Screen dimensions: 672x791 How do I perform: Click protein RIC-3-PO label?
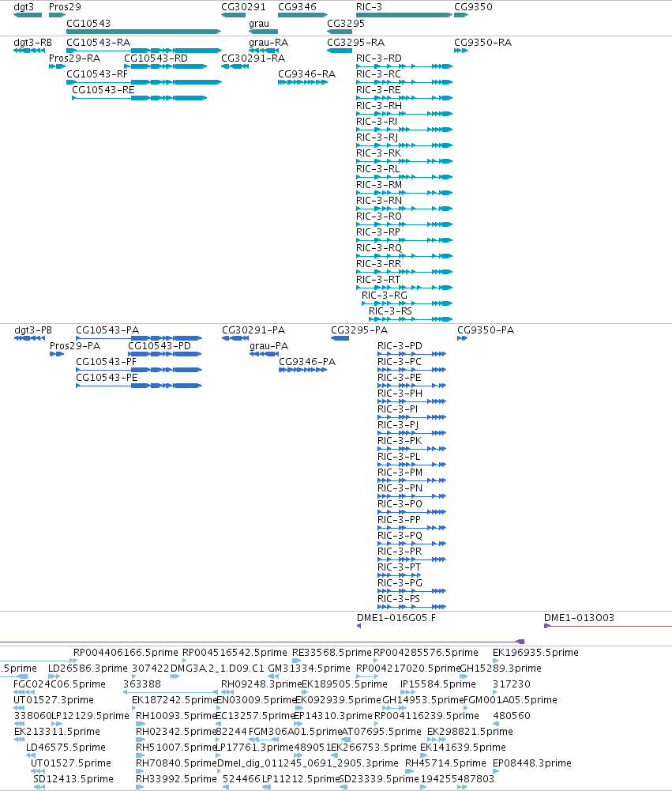tap(400, 504)
